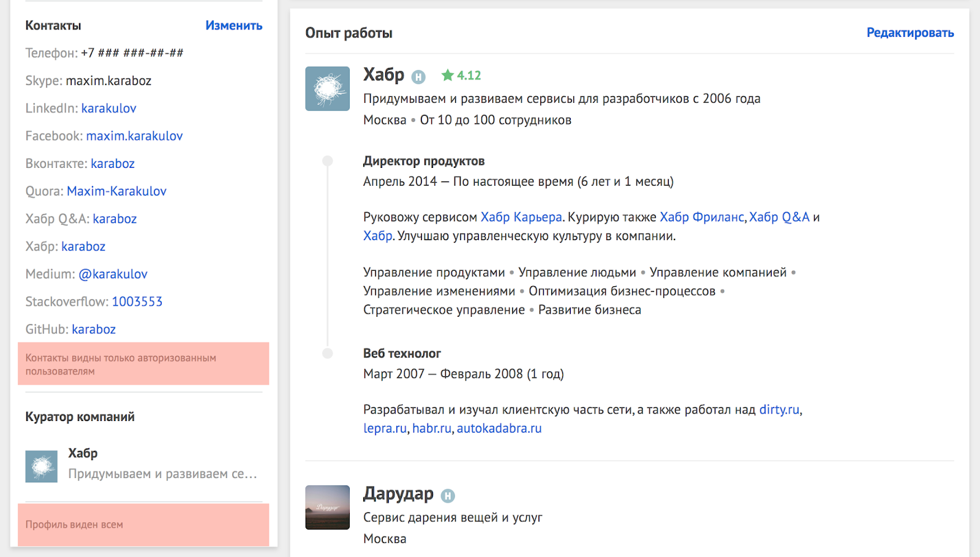980x557 pixels.
Task: Click the Хабр company heading in work experience
Action: pyautogui.click(x=384, y=75)
